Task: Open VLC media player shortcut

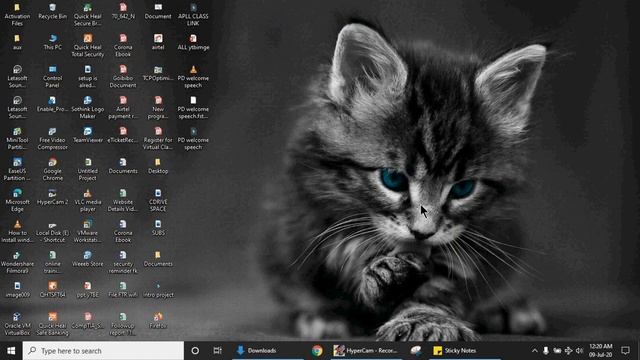Action: tap(88, 200)
